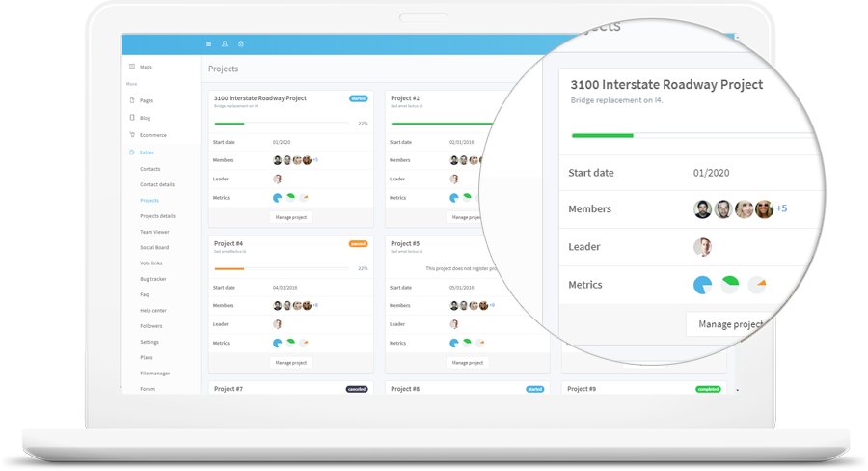Open blue pie metric of Interstate Roadway card
Viewport: 868px width, 471px height.
278,198
